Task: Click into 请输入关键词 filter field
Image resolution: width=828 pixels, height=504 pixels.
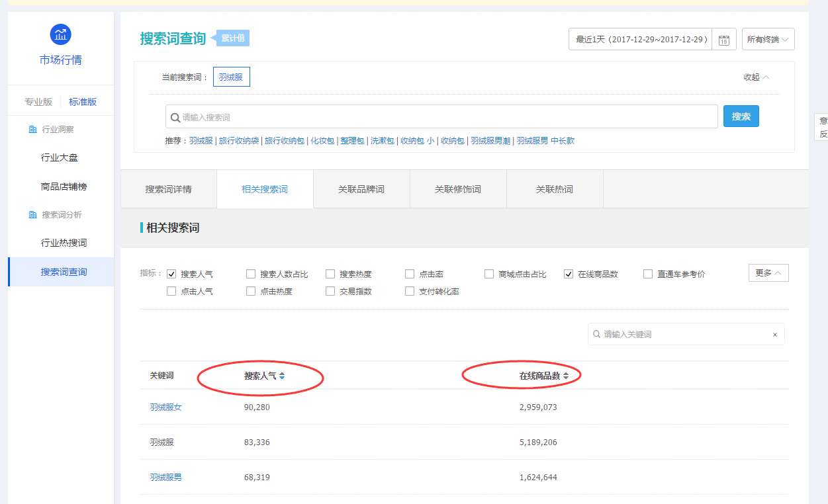Action: tap(686, 335)
